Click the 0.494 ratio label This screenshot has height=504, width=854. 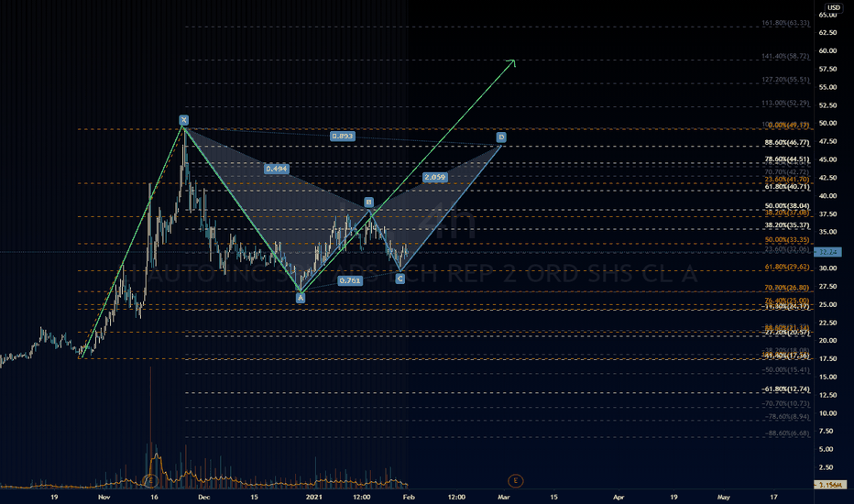(277, 169)
